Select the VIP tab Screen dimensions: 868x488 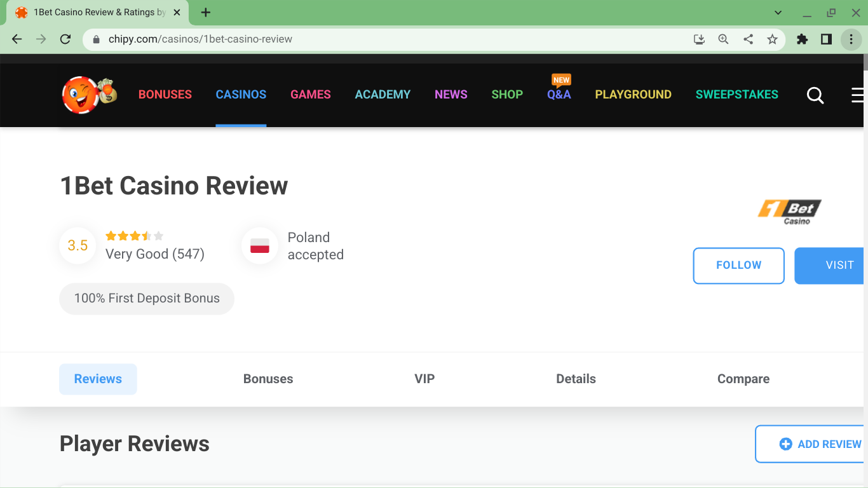click(x=424, y=379)
